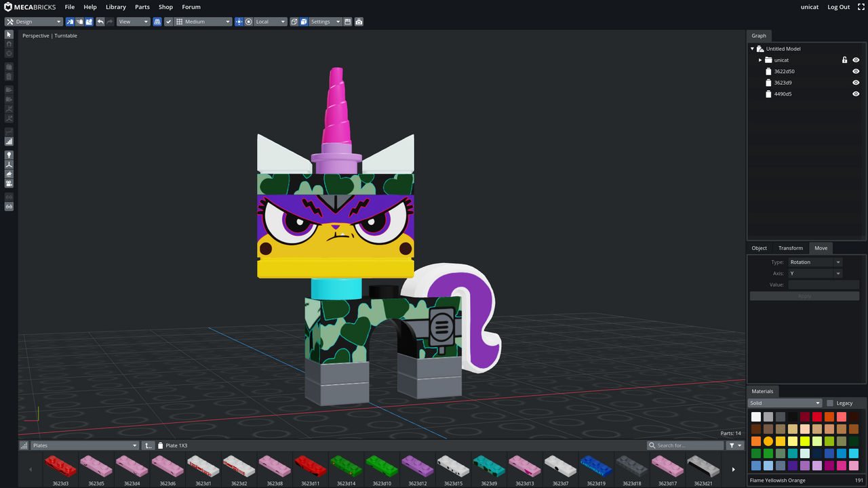The image size is (868, 488).
Task: Pick the bright red color swatch
Action: point(817,417)
